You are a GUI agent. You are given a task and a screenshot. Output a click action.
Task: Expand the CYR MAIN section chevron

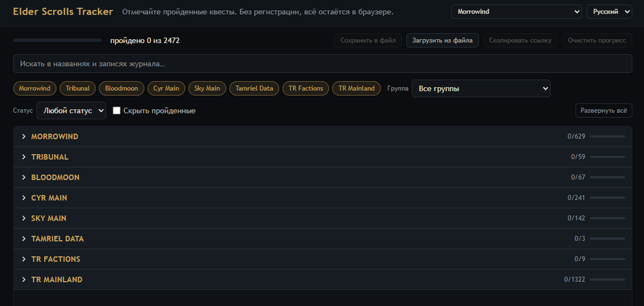coord(24,198)
